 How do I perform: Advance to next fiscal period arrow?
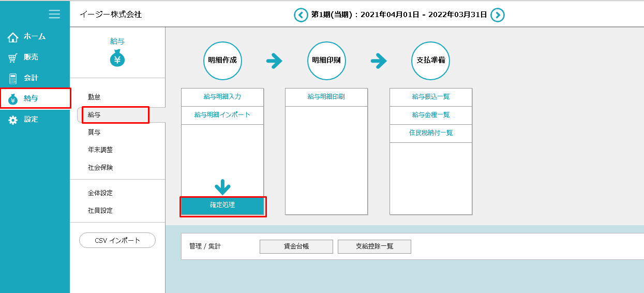pos(497,15)
